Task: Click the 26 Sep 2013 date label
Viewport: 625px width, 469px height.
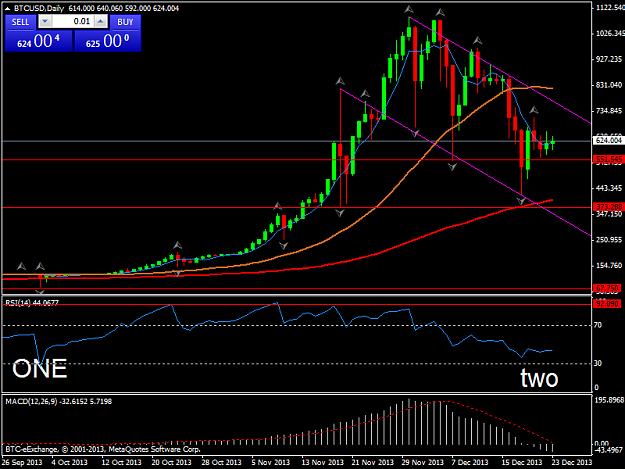Action: pyautogui.click(x=22, y=462)
